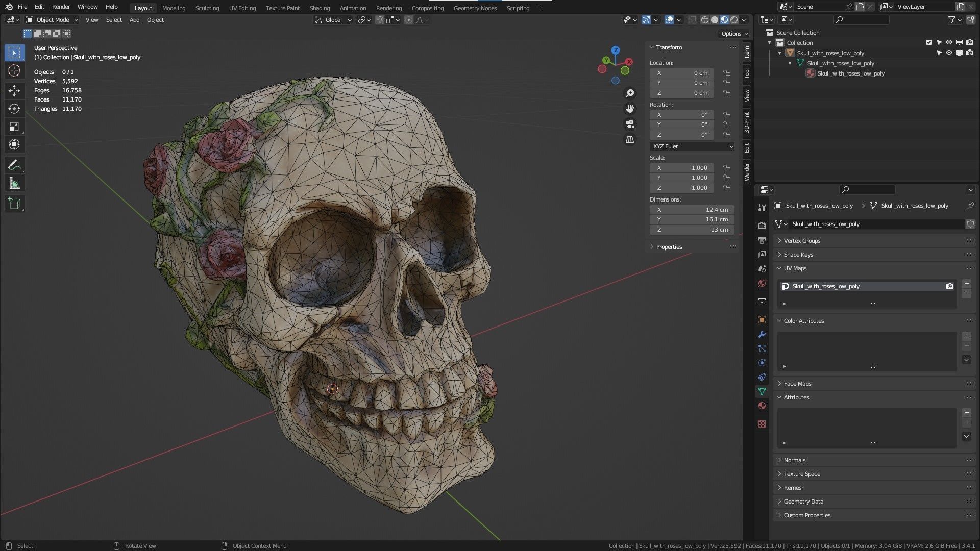The width and height of the screenshot is (980, 551).
Task: Add a new UV map with plus
Action: pyautogui.click(x=967, y=284)
